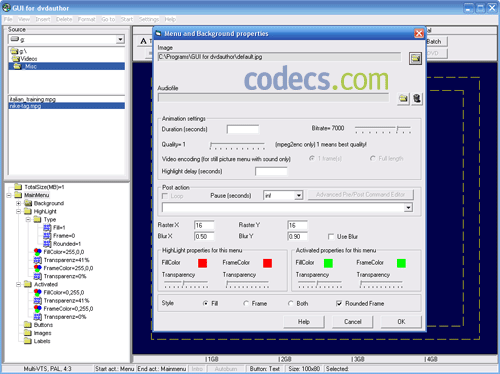
Task: Open the View menu
Action: click(x=24, y=19)
